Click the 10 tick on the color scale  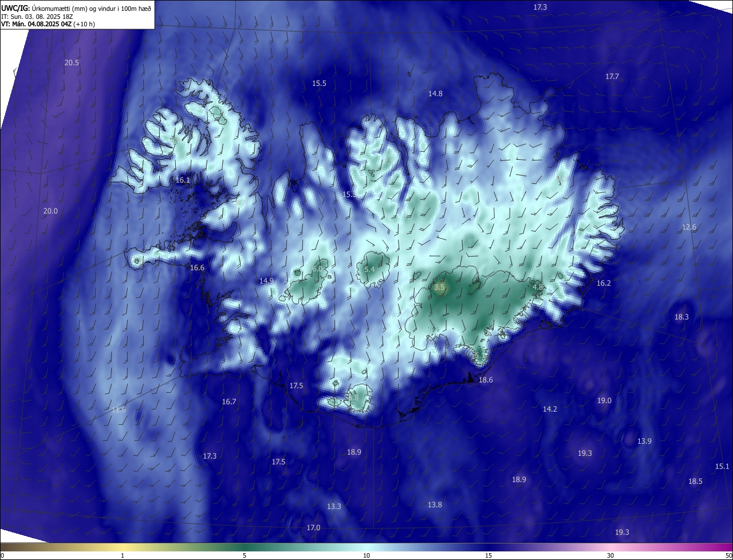(x=366, y=555)
